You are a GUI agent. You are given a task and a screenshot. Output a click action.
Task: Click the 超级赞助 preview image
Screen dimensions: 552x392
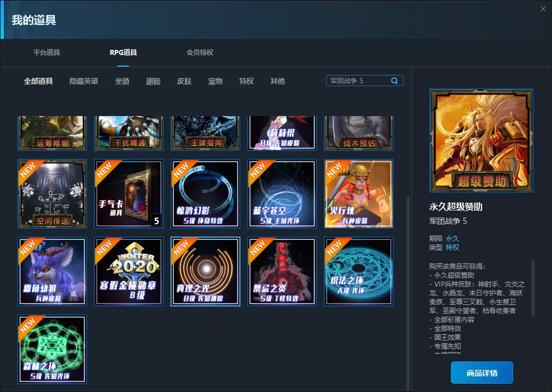481,140
